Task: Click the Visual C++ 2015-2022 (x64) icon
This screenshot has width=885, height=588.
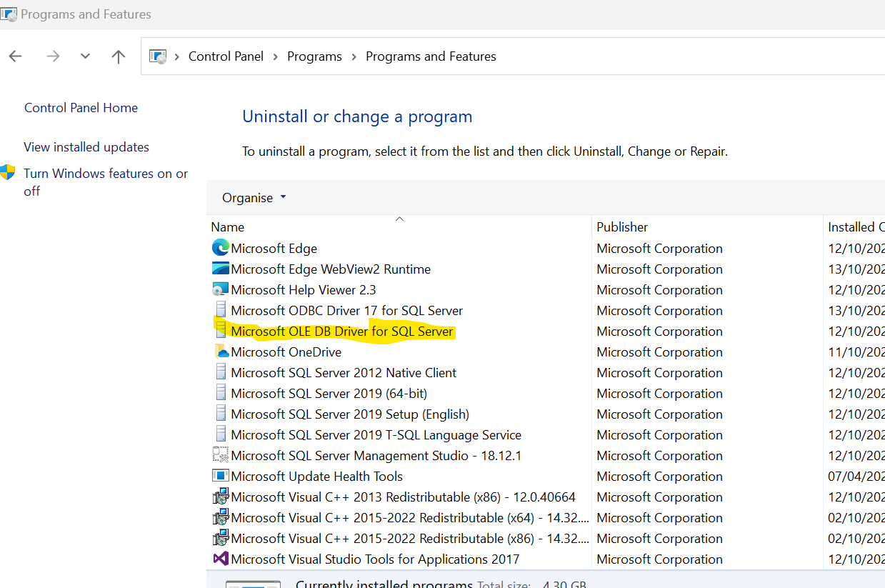Action: click(x=221, y=517)
